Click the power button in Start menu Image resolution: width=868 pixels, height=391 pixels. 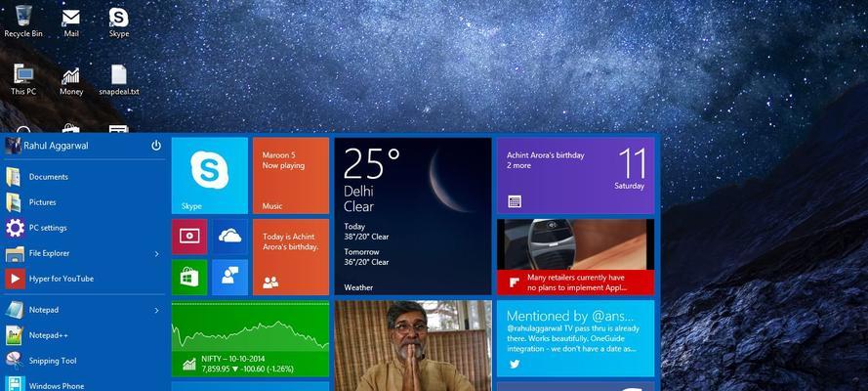tap(156, 145)
